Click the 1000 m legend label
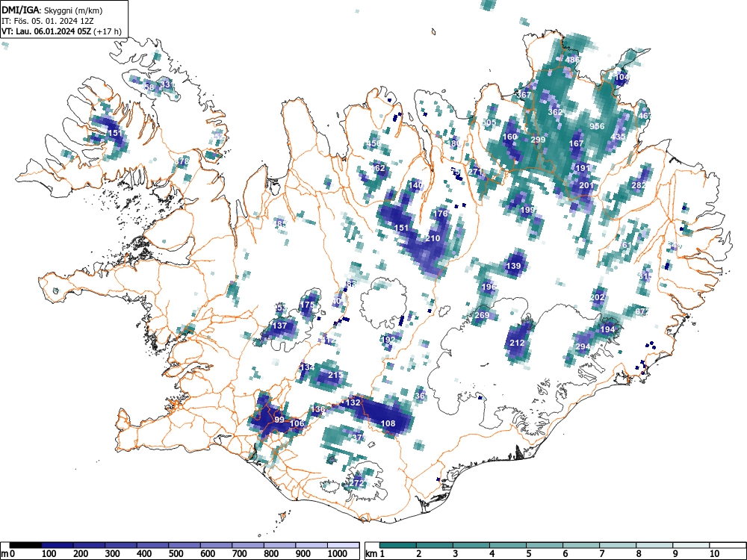 pyautogui.click(x=338, y=554)
